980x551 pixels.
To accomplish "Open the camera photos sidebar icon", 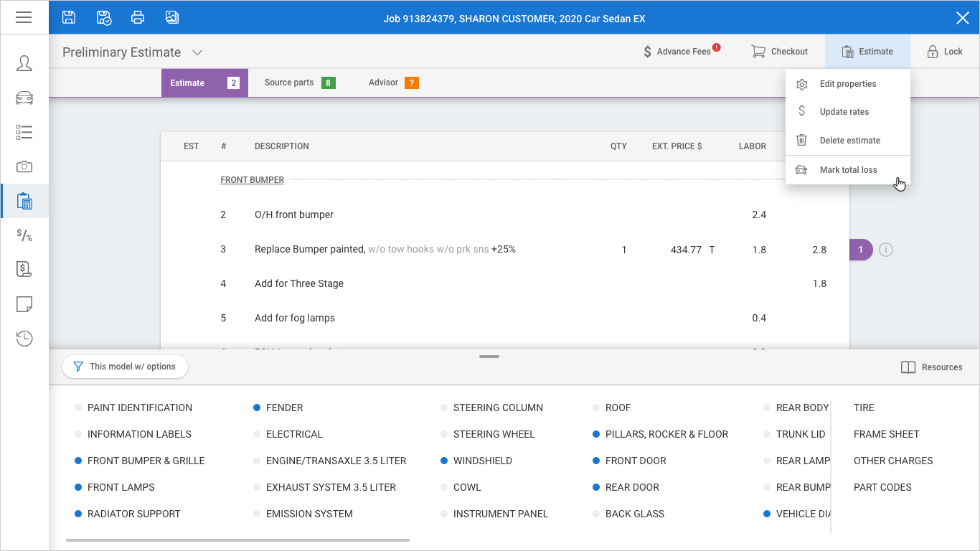I will [x=24, y=166].
